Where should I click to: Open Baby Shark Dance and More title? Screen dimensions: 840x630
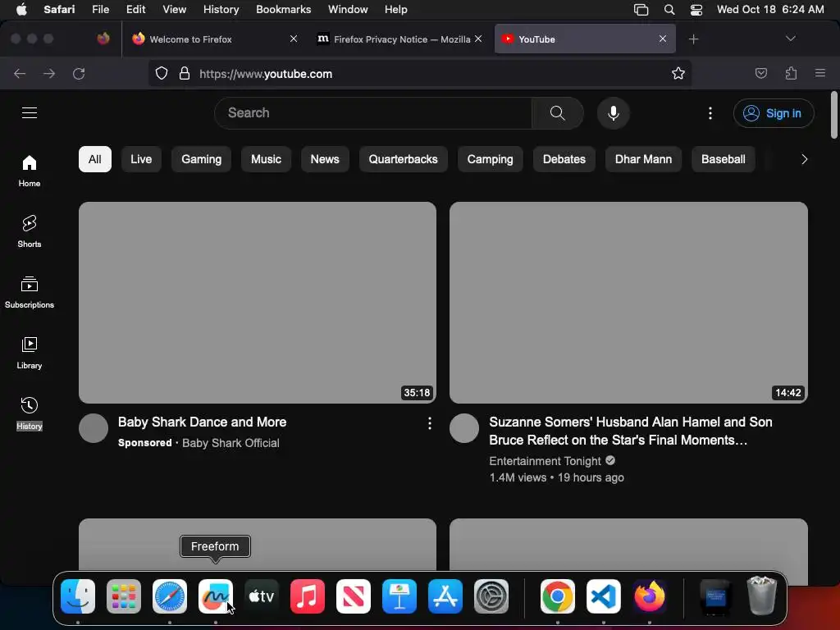coord(202,422)
